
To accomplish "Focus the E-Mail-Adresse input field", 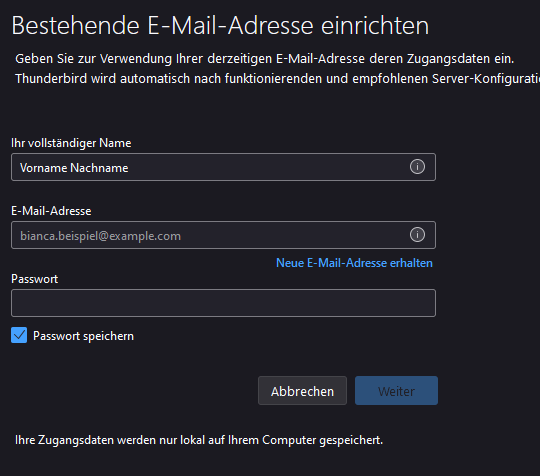I will (223, 235).
